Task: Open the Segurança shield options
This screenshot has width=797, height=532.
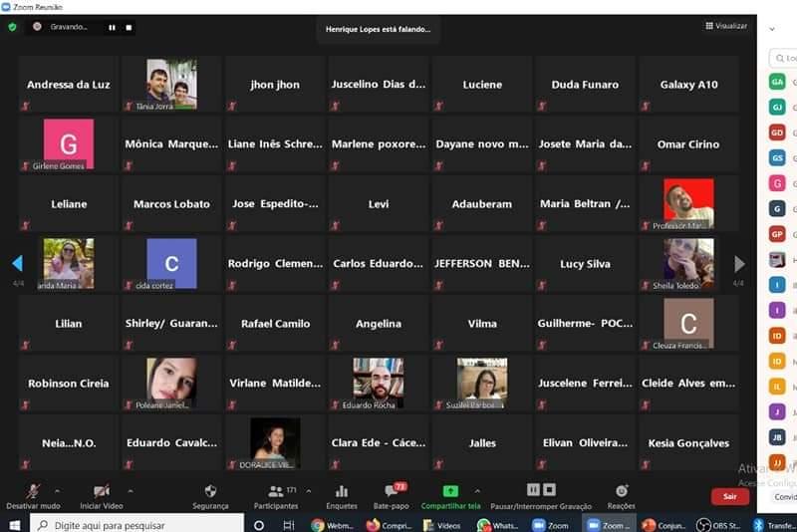Action: [210, 491]
